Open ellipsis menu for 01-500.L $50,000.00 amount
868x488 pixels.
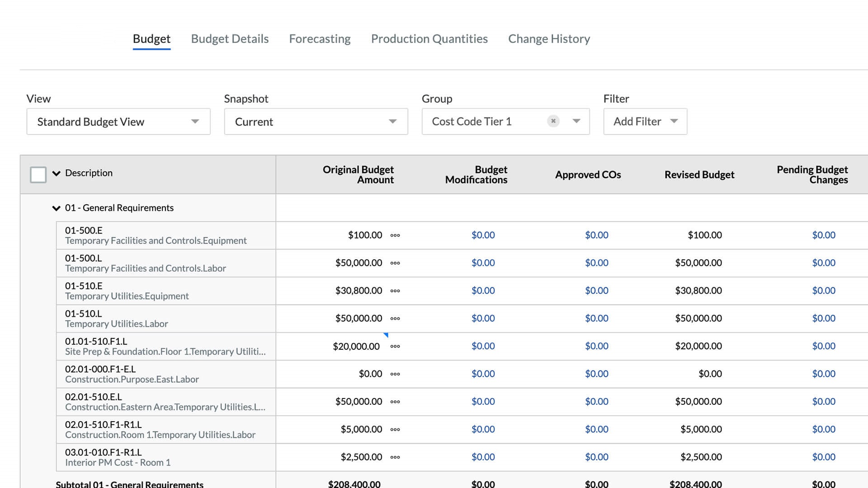[x=395, y=263]
